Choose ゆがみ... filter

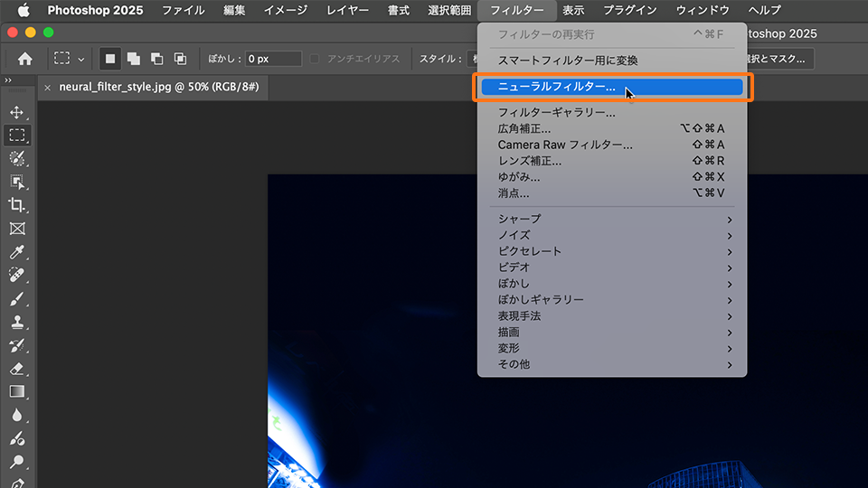612,177
